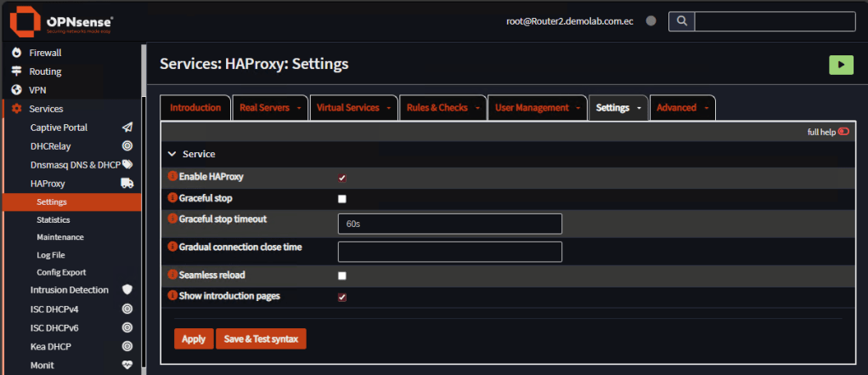Click the Intrusion Detection shield icon

pyautogui.click(x=127, y=290)
